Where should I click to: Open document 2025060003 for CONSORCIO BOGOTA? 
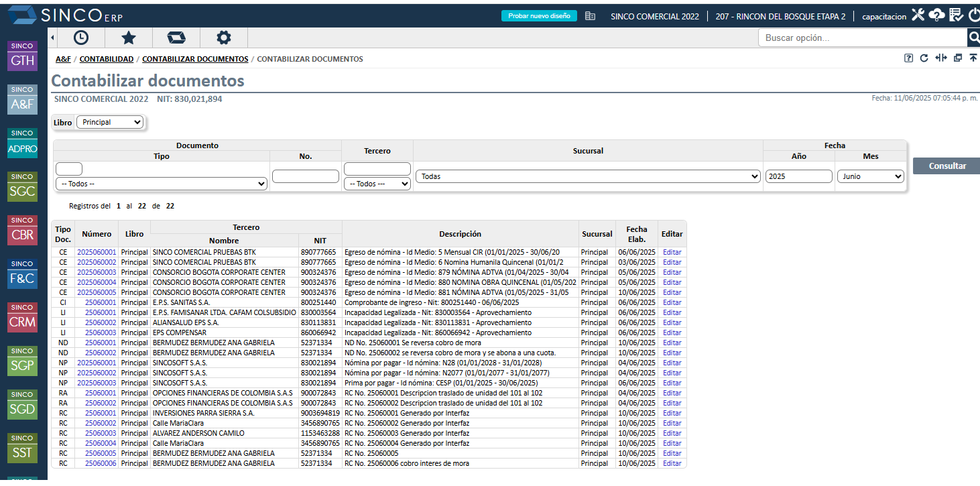[x=97, y=272]
